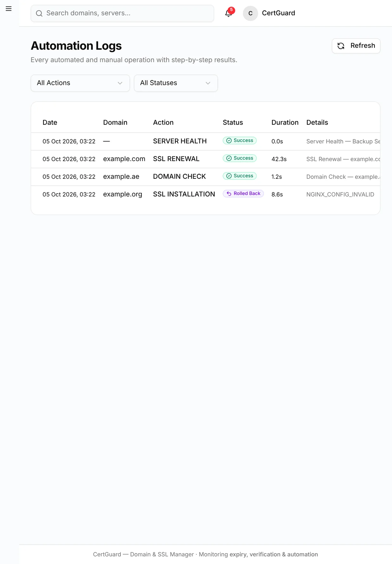The width and height of the screenshot is (392, 564).
Task: Click the example.ae domain cell
Action: pyautogui.click(x=121, y=177)
